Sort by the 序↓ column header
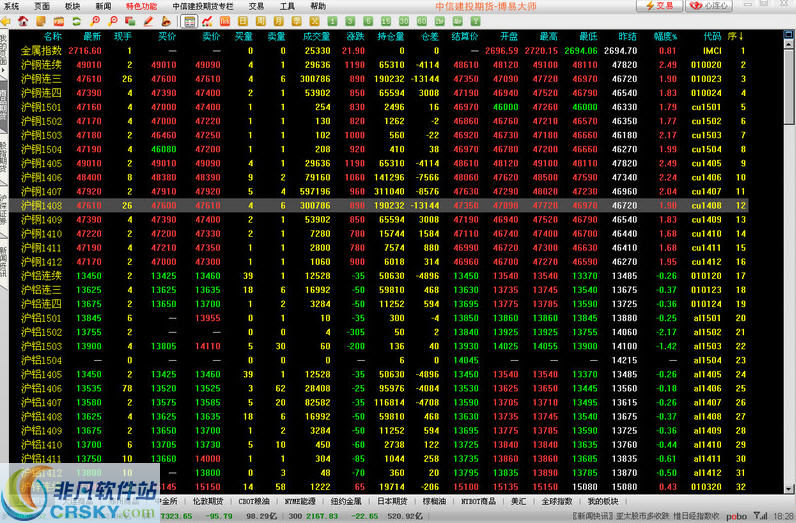796x523 pixels. tap(736, 36)
